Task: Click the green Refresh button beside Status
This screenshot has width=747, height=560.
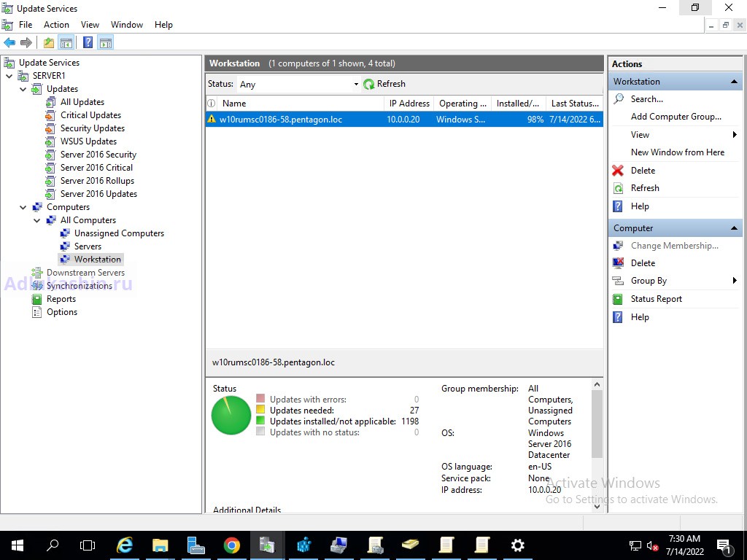Action: coord(384,84)
